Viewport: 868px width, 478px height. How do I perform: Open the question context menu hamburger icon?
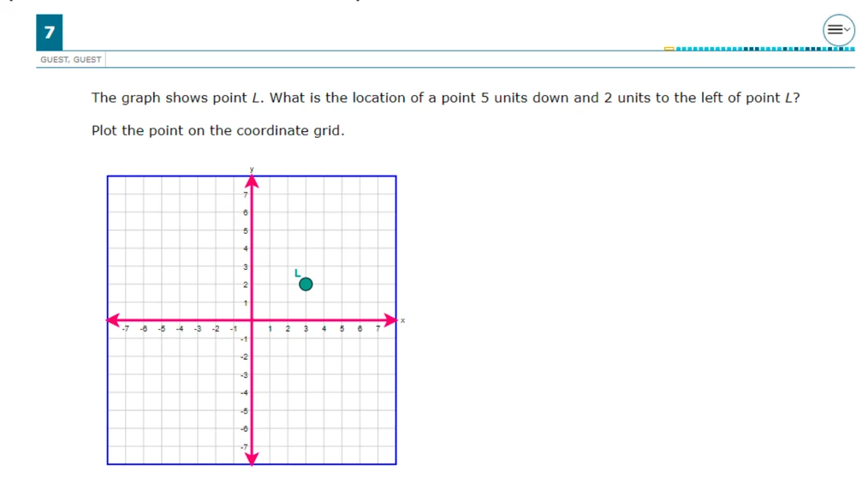pos(838,30)
